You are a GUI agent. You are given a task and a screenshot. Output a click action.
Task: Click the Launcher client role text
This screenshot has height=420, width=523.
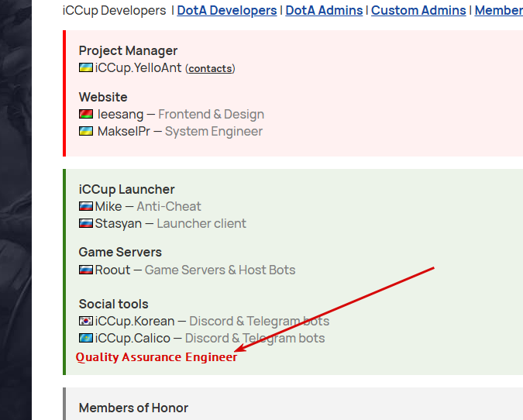point(201,223)
